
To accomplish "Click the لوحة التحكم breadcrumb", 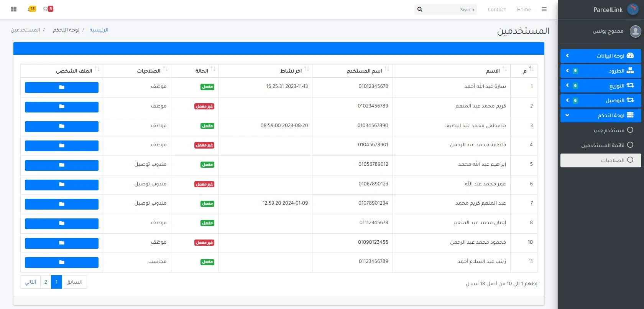I will [66, 30].
